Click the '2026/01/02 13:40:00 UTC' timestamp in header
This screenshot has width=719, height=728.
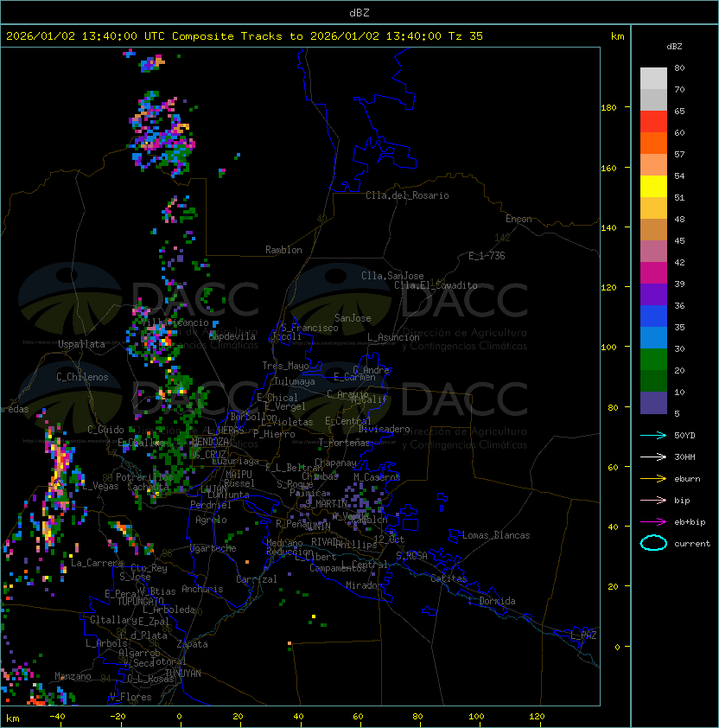85,36
